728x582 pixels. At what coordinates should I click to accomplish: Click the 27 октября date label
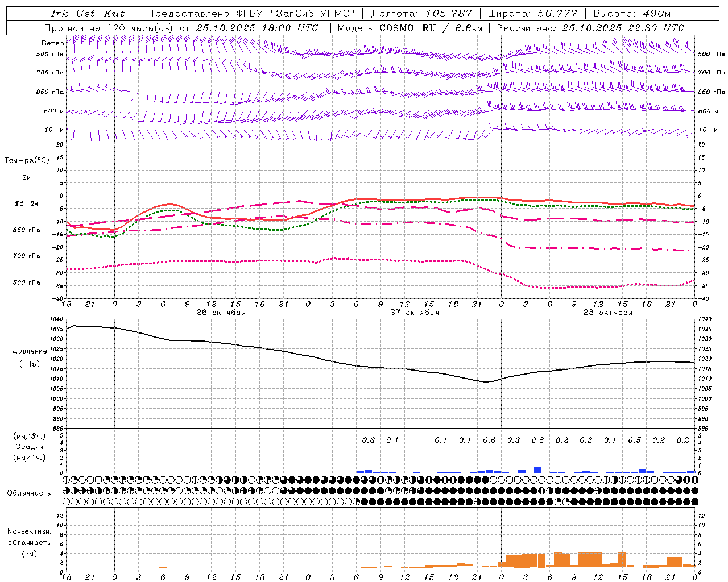pyautogui.click(x=415, y=313)
